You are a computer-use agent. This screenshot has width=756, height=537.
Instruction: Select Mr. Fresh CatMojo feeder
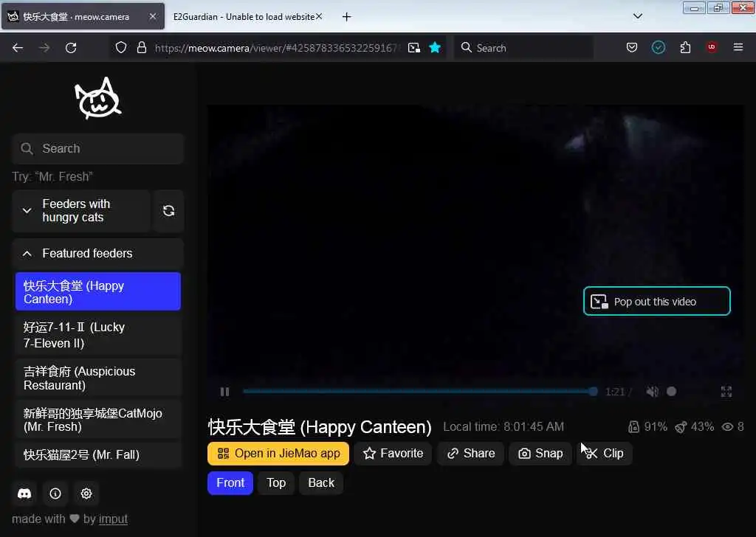coord(98,420)
